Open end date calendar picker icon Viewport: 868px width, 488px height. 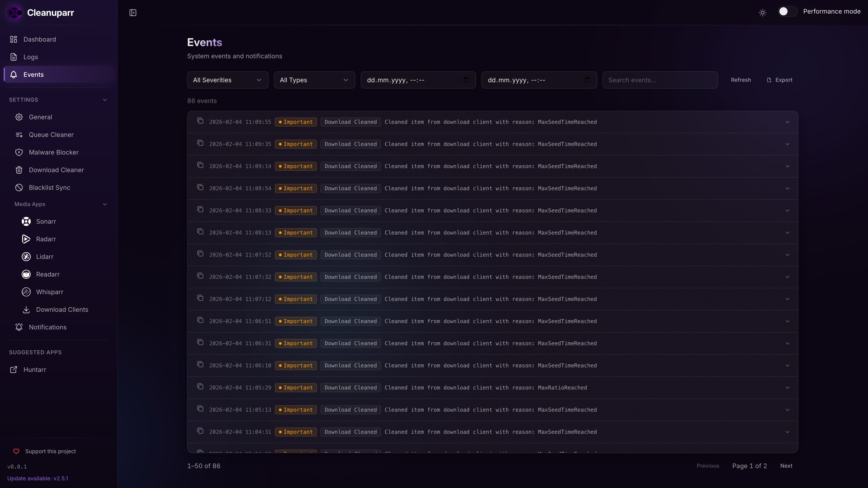(587, 80)
